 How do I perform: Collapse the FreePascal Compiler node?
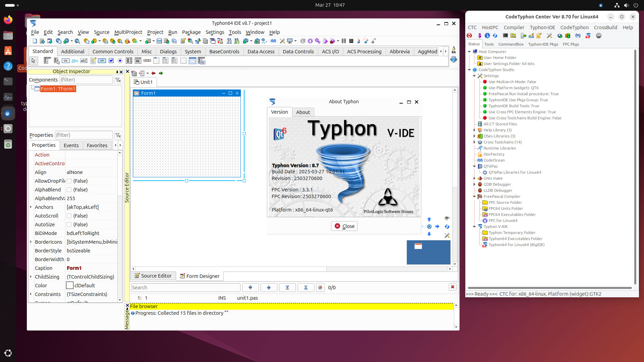tap(474, 196)
